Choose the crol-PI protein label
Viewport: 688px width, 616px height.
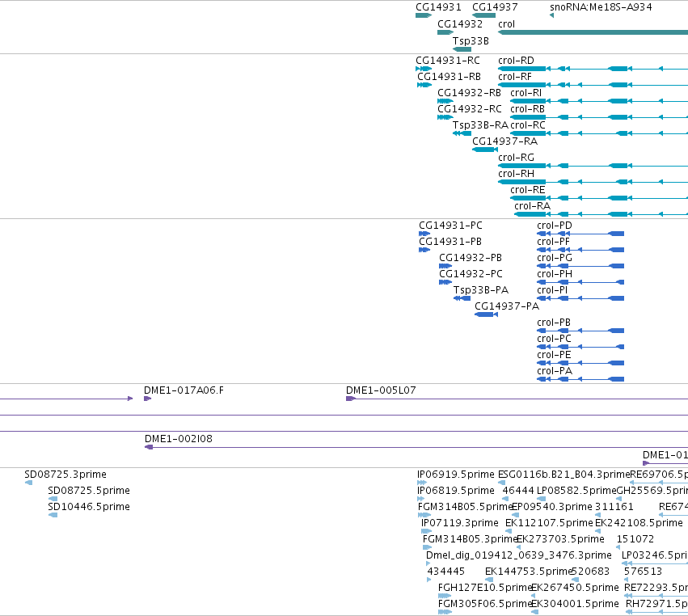pyautogui.click(x=552, y=290)
